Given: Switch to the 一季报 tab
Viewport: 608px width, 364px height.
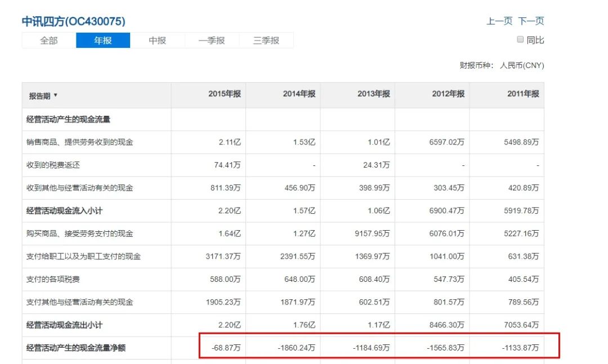Looking at the screenshot, I should 212,41.
